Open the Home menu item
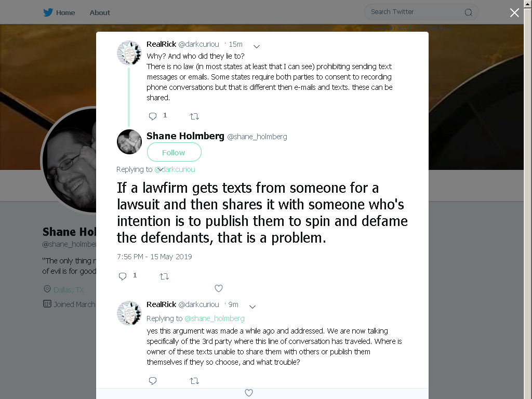Viewport: 532px width, 399px height. [x=65, y=12]
